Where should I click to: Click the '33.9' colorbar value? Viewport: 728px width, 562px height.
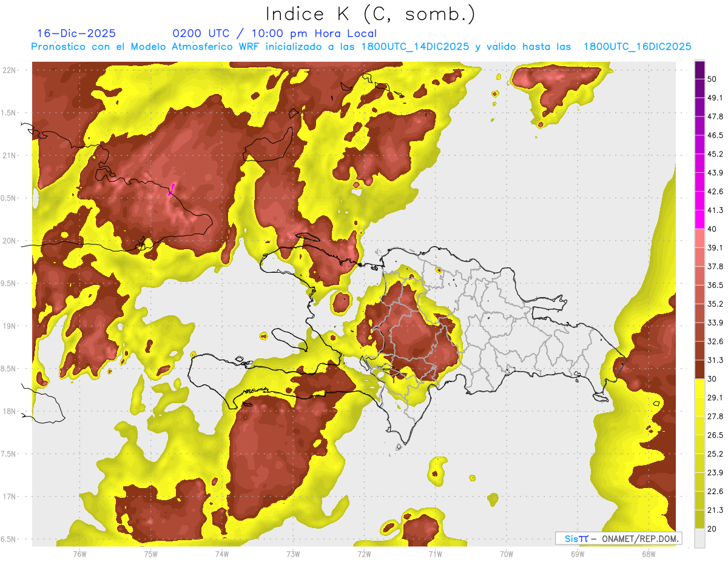tap(715, 323)
